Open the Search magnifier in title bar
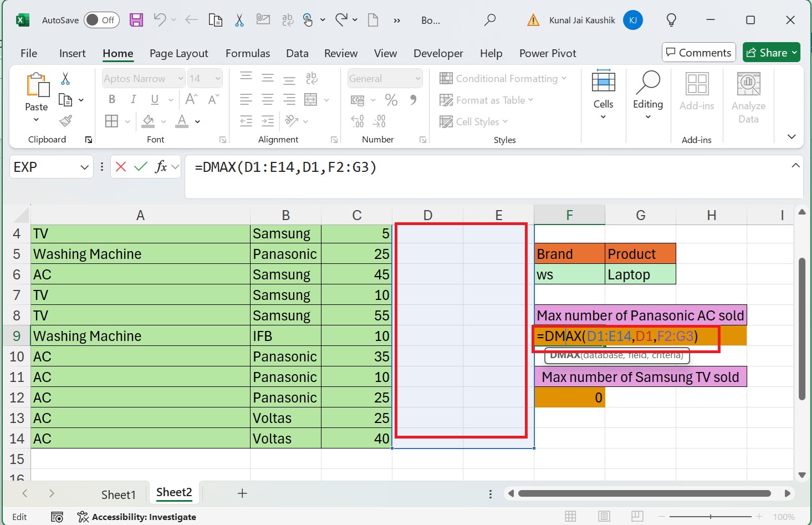 click(x=490, y=21)
